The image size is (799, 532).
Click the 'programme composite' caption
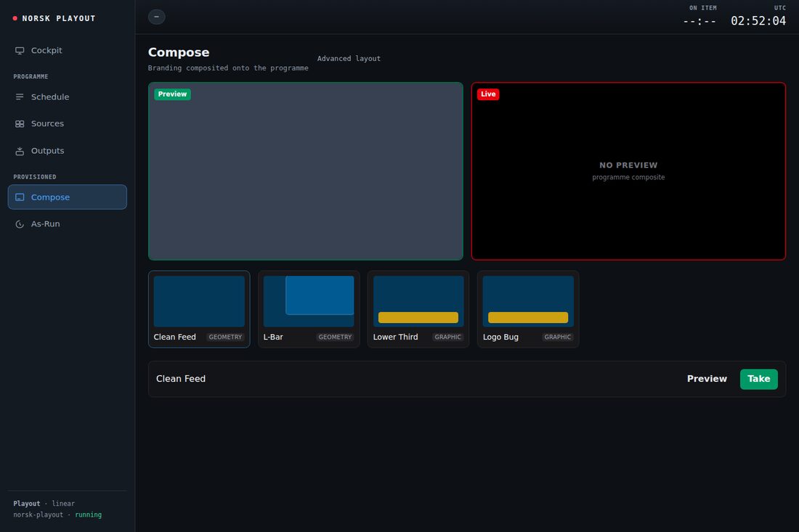628,177
